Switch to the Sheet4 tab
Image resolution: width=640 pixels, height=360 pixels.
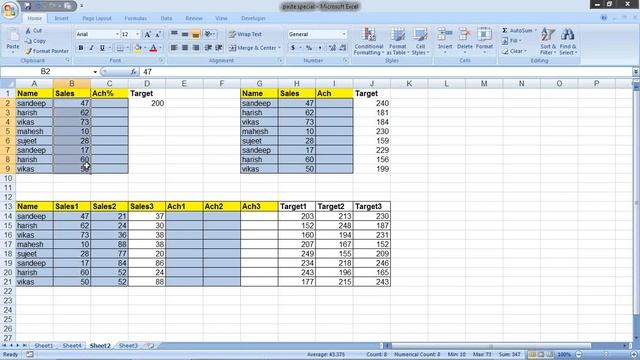pyautogui.click(x=72, y=346)
